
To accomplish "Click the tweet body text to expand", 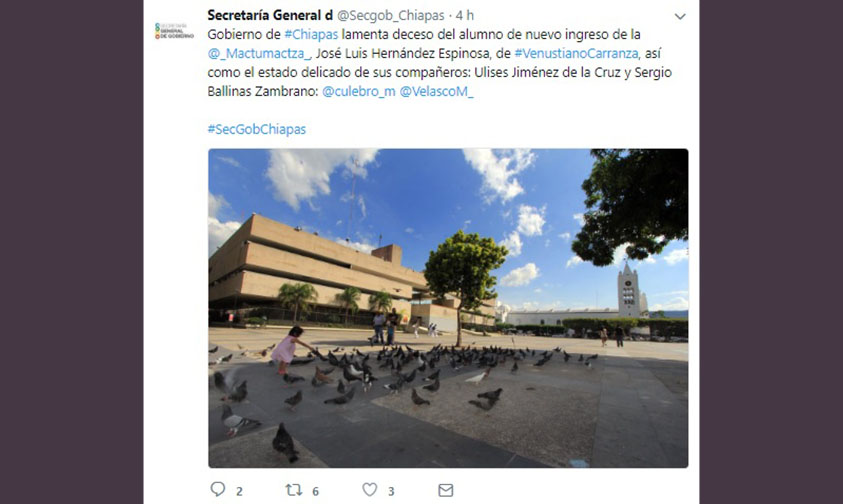I will coord(440,63).
